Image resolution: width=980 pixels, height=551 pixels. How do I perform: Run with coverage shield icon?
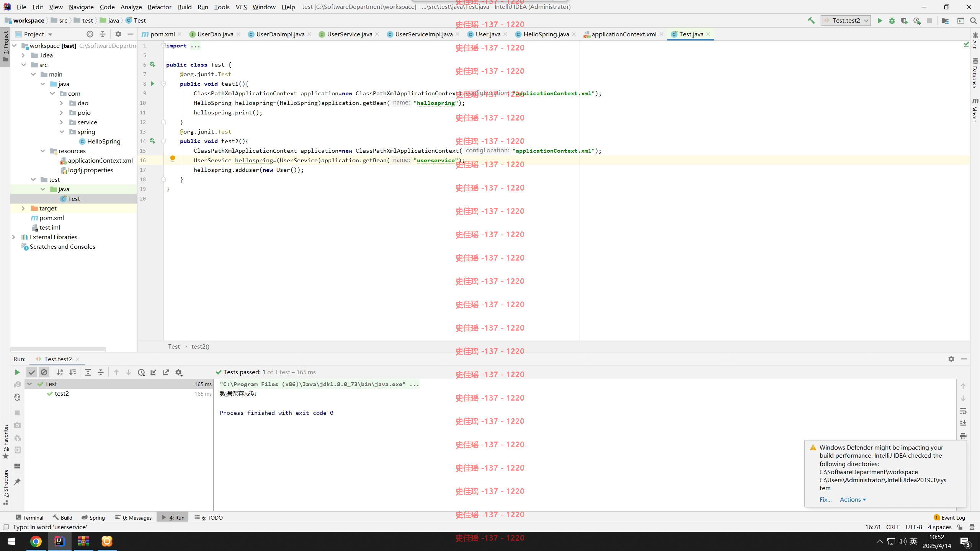[904, 21]
